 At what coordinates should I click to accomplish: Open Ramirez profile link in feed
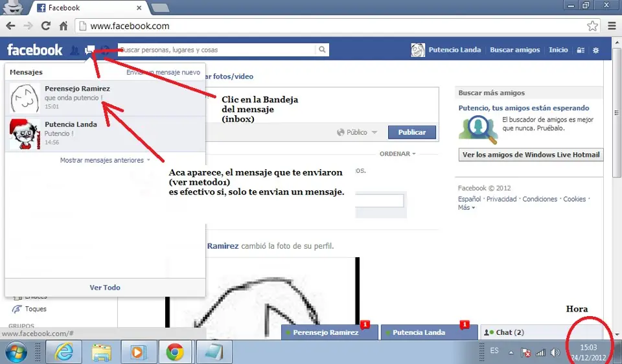222,246
